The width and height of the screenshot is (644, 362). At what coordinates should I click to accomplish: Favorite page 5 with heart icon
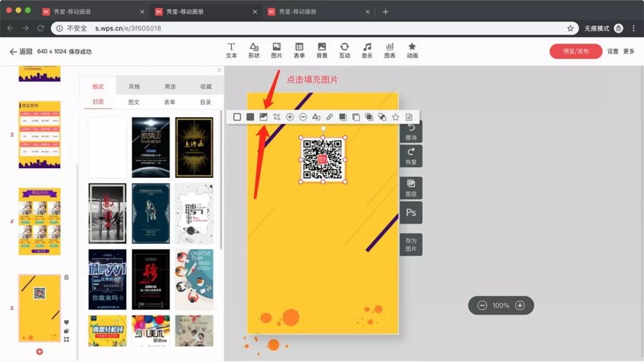point(67,322)
